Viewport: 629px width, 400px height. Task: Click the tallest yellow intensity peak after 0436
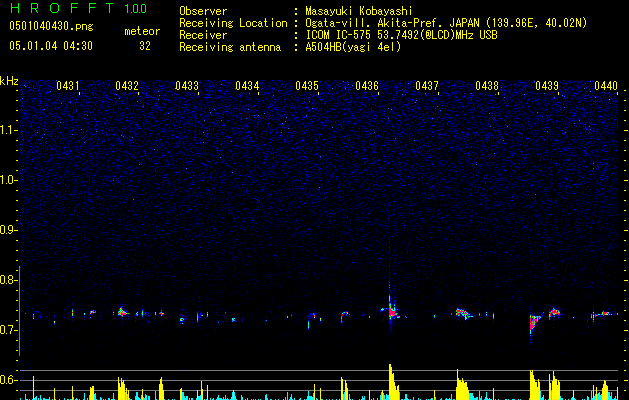pos(393,382)
